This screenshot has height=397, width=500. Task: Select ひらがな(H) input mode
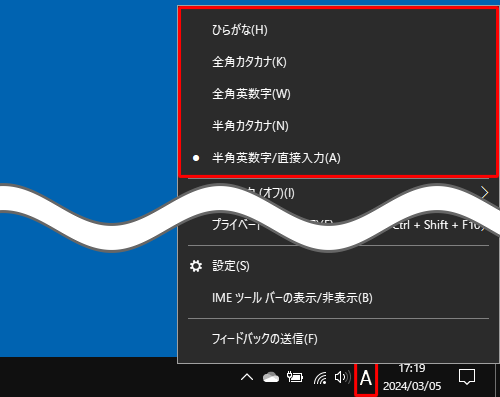point(338,30)
